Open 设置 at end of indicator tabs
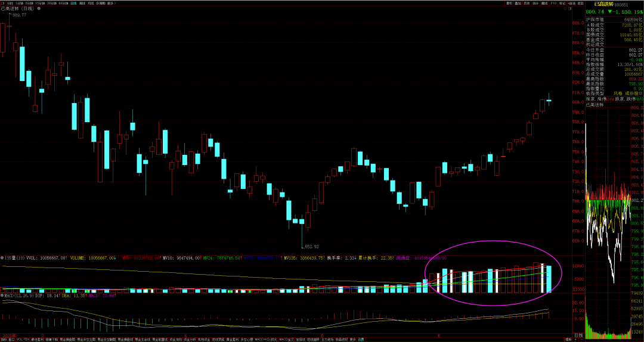This screenshot has height=342, width=644. tap(361, 340)
